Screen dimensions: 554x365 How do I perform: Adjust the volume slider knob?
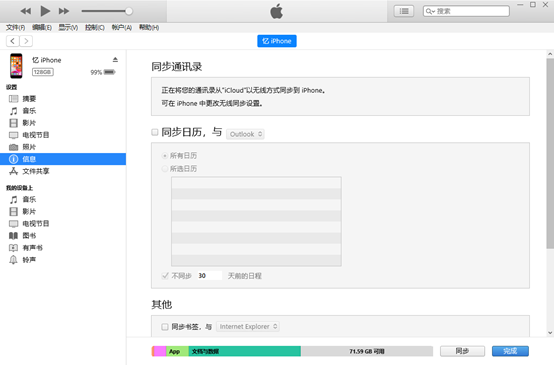[x=129, y=11]
